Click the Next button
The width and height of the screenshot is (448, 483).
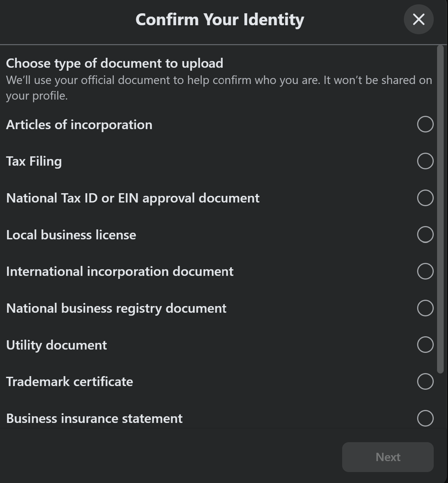[388, 457]
